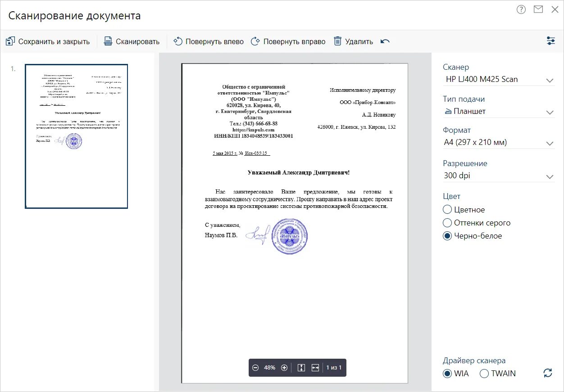Zoom in with the plus icon

click(284, 368)
